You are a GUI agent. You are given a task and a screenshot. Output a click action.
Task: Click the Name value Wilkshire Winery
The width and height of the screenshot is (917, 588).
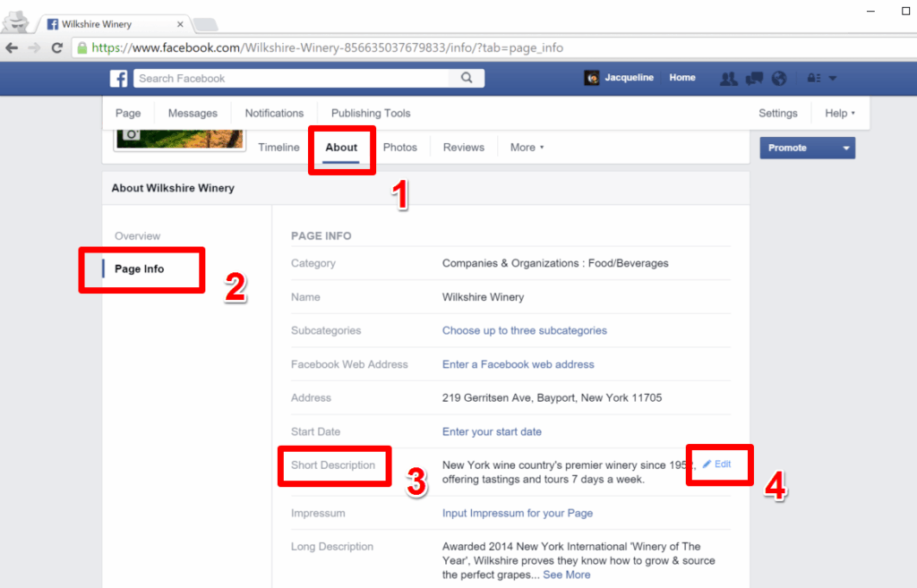[483, 297]
